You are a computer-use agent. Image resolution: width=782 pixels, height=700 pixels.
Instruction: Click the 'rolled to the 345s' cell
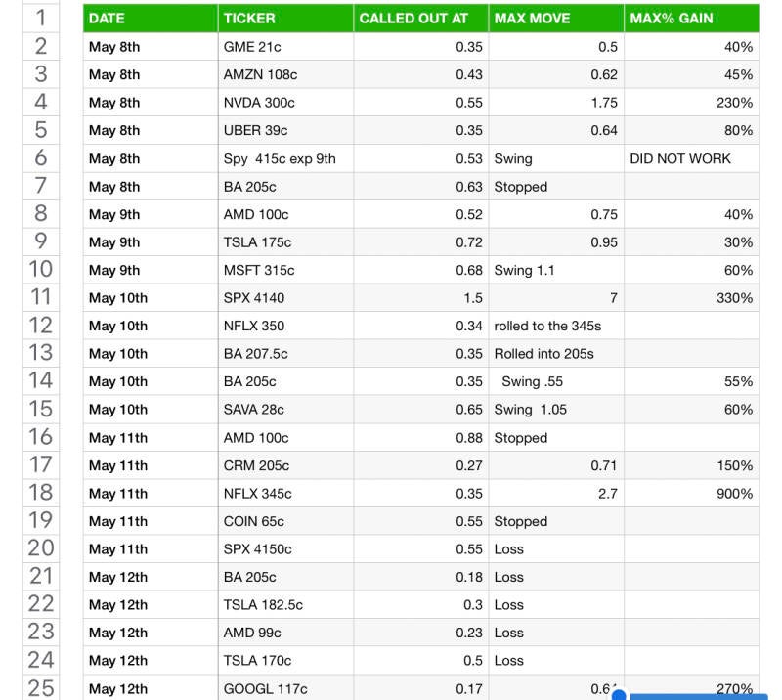click(555, 326)
